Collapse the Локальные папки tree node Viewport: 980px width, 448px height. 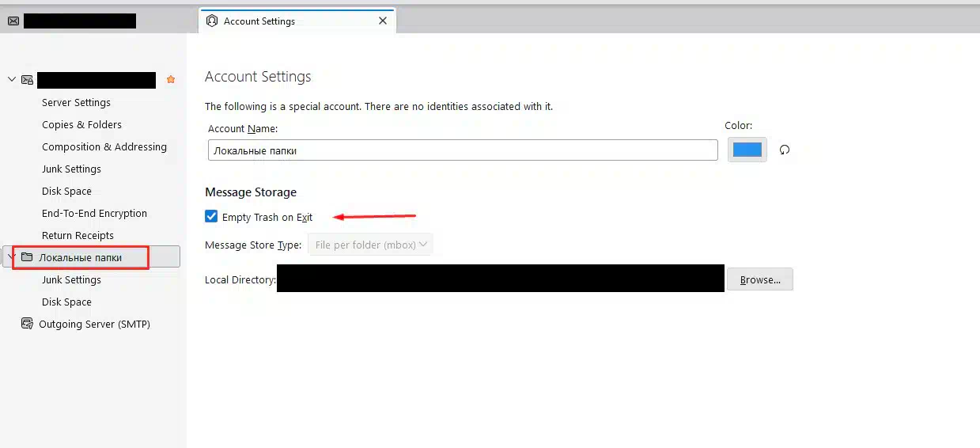pos(11,256)
